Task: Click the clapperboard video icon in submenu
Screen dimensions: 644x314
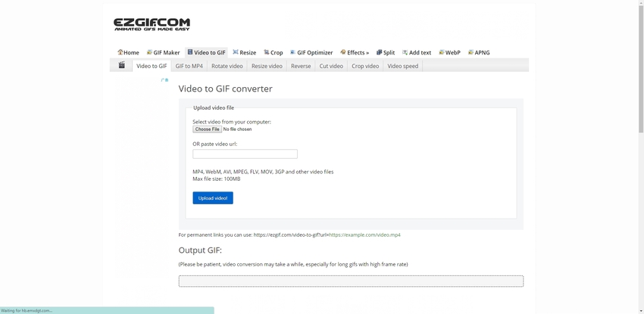Action: [121, 66]
